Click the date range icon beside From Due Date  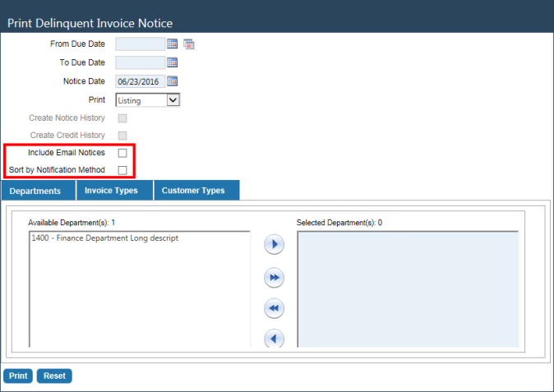pyautogui.click(x=188, y=44)
